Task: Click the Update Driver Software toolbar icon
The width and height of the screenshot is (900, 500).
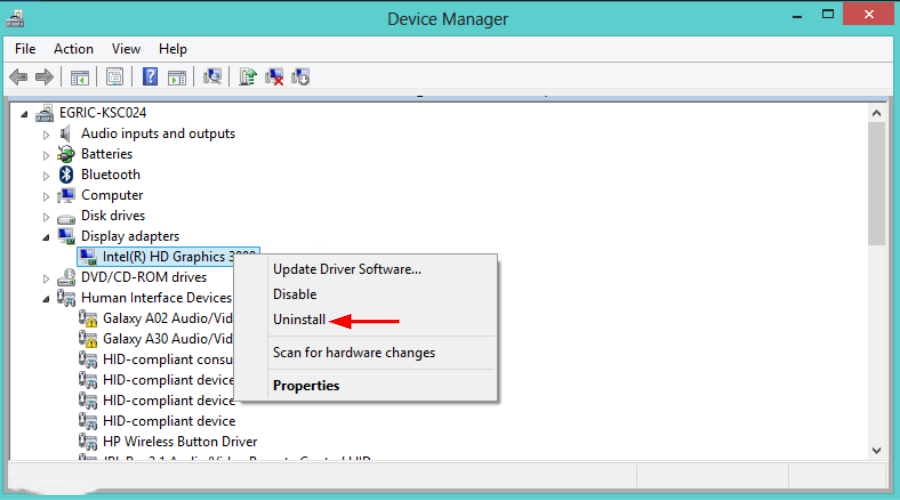Action: pos(249,77)
